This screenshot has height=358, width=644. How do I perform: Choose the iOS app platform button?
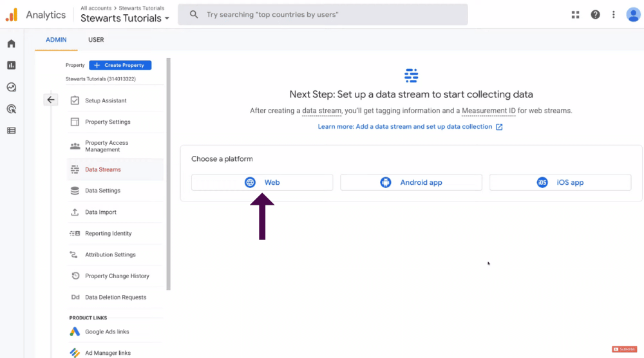click(x=560, y=182)
